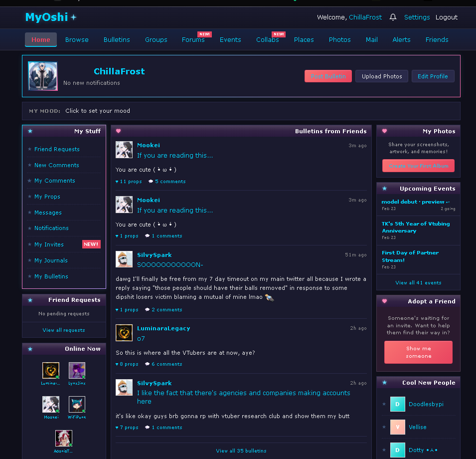This screenshot has height=459, width=476.
Task: Open the Photos tab
Action: tap(340, 40)
